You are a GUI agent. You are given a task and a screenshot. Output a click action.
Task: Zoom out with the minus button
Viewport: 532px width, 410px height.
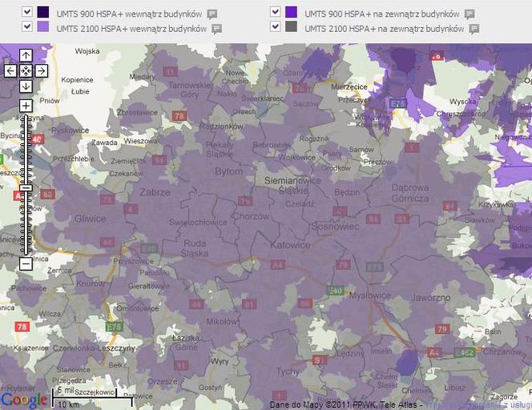click(x=26, y=263)
